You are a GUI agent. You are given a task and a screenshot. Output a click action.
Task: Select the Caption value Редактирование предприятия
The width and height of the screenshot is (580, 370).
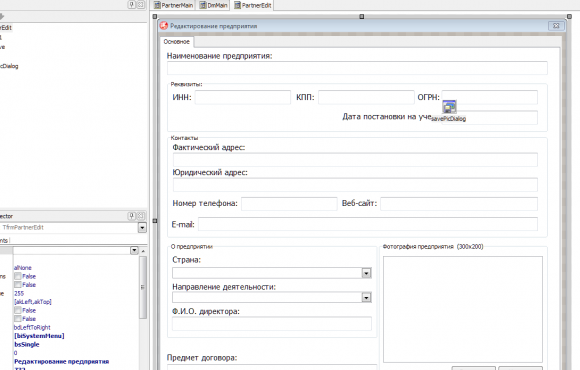pyautogui.click(x=61, y=361)
